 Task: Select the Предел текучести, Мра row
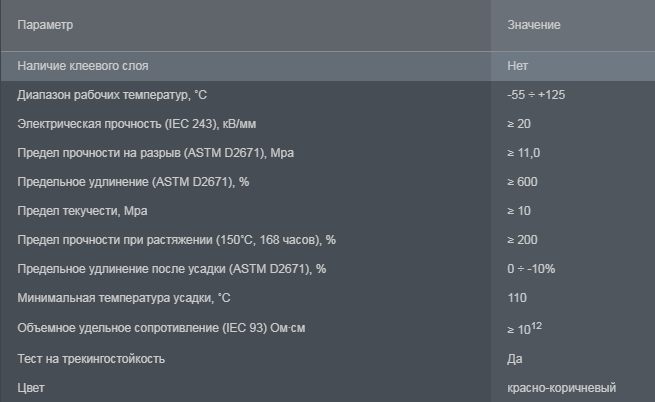point(328,211)
